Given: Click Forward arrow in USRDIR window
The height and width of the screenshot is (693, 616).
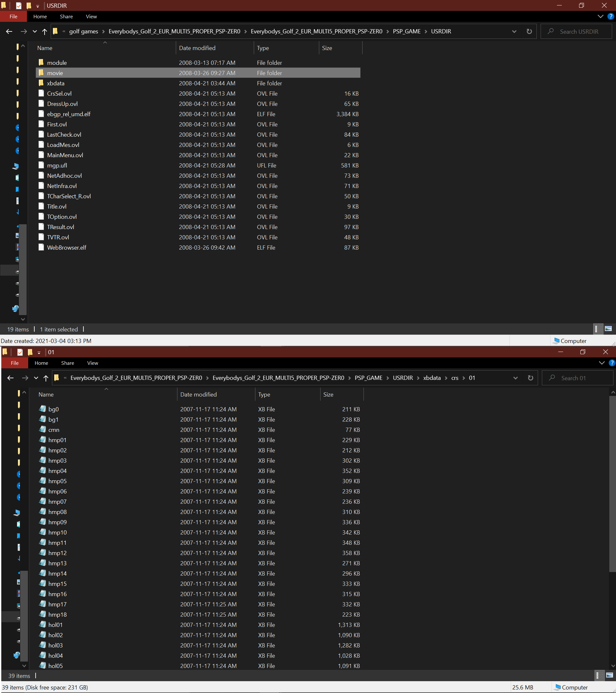Looking at the screenshot, I should coord(23,31).
